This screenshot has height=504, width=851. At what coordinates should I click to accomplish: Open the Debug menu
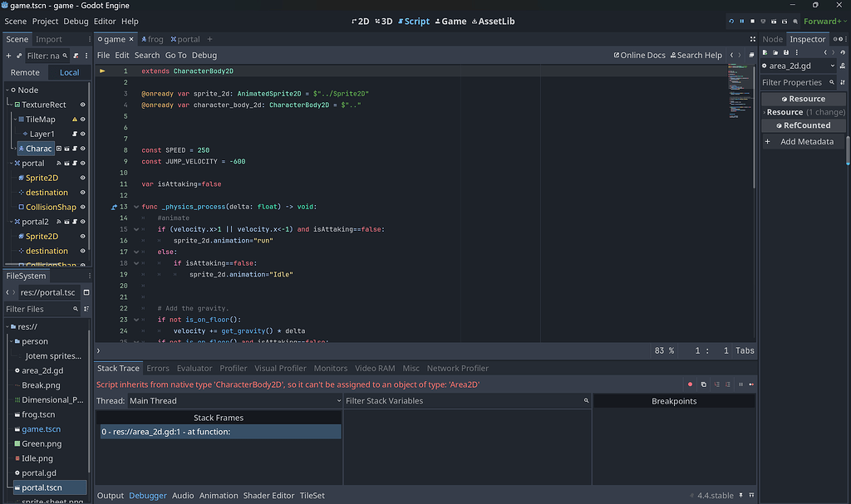77,21
